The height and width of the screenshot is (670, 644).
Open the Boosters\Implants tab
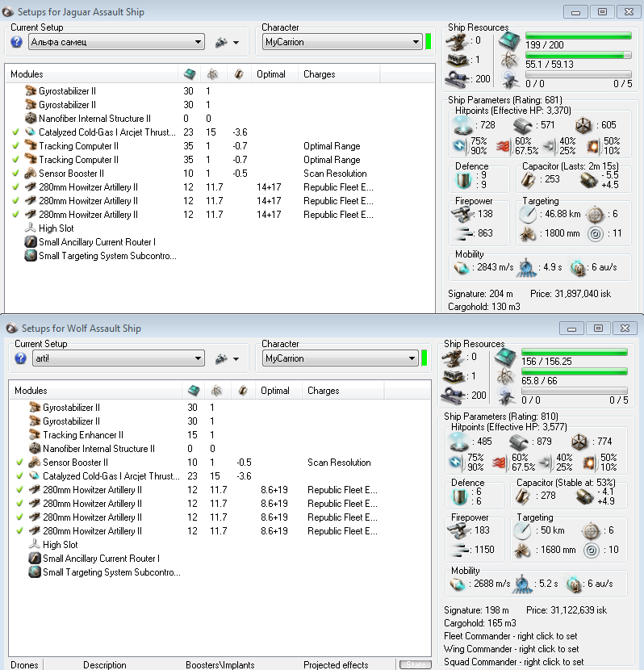coord(220,665)
